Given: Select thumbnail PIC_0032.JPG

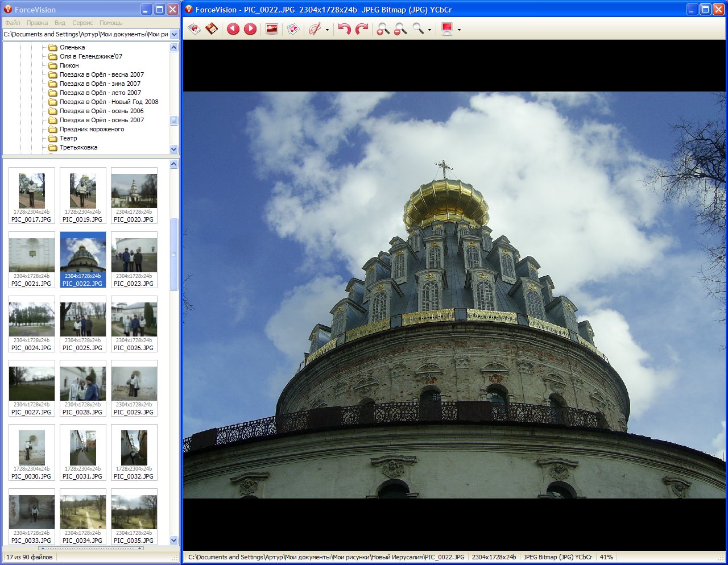Looking at the screenshot, I should tap(134, 452).
